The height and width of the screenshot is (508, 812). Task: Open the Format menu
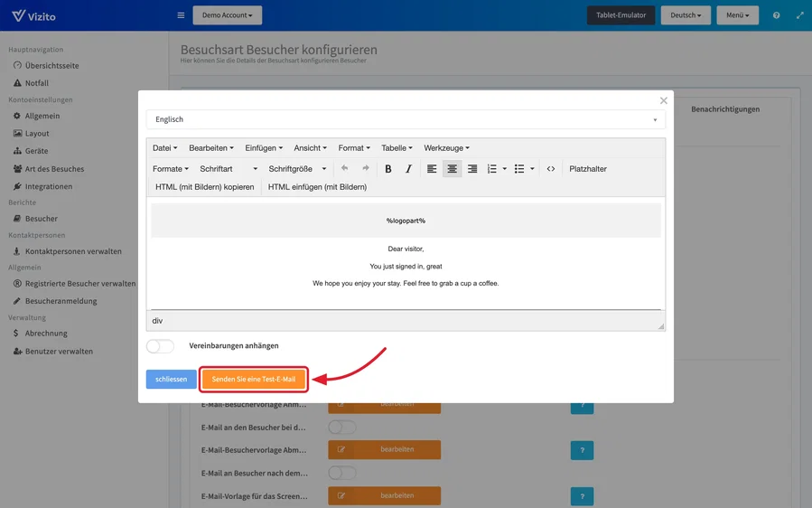coord(354,147)
